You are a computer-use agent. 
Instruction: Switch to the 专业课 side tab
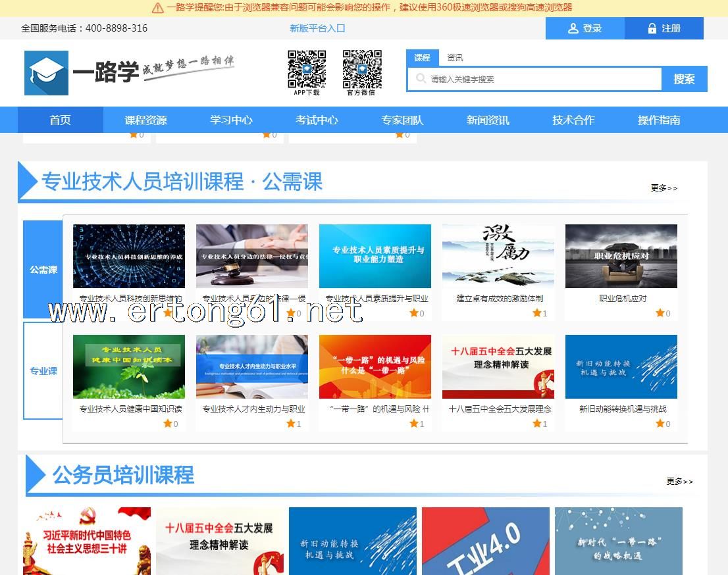(x=43, y=370)
